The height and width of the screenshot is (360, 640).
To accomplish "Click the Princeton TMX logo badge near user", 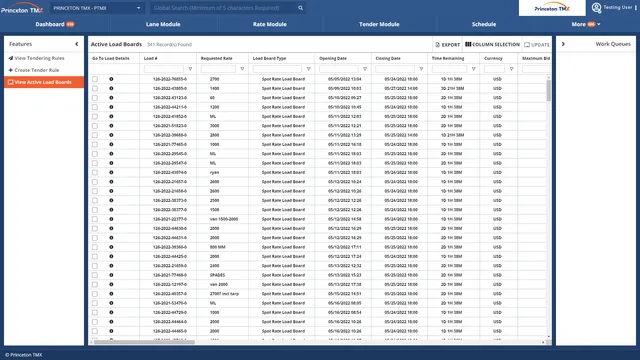I will (x=552, y=8).
